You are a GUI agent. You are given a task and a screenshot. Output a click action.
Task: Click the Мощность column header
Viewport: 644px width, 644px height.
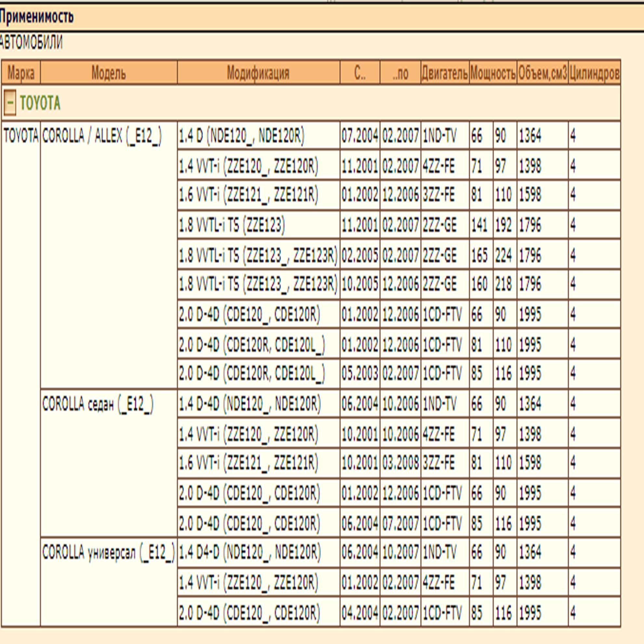pyautogui.click(x=493, y=72)
